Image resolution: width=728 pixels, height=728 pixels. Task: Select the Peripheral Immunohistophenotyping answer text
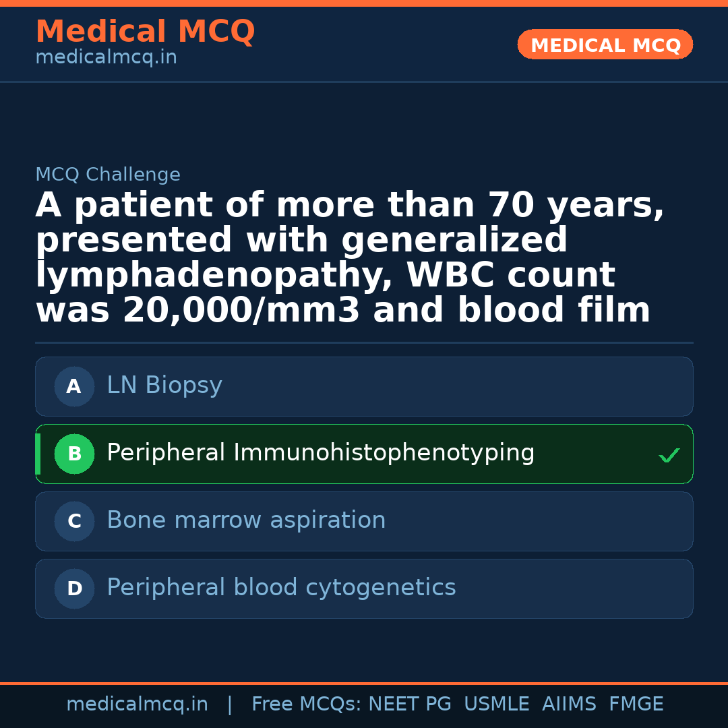[x=320, y=453]
